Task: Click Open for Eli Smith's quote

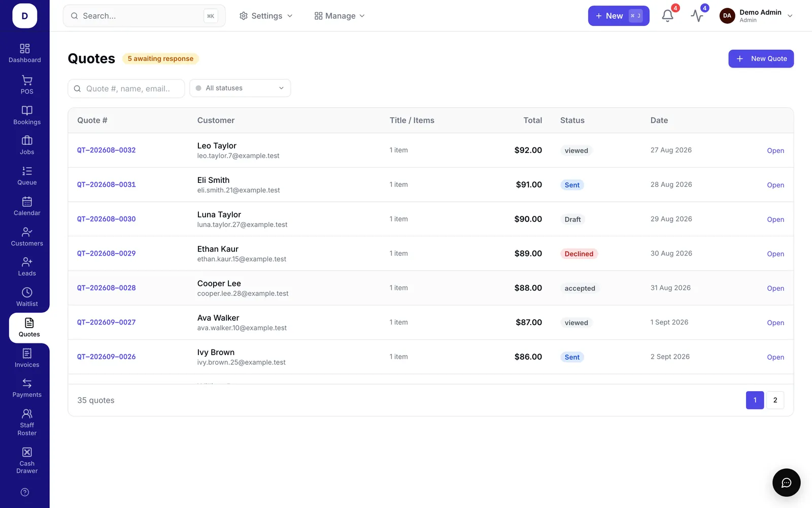Action: (775, 185)
